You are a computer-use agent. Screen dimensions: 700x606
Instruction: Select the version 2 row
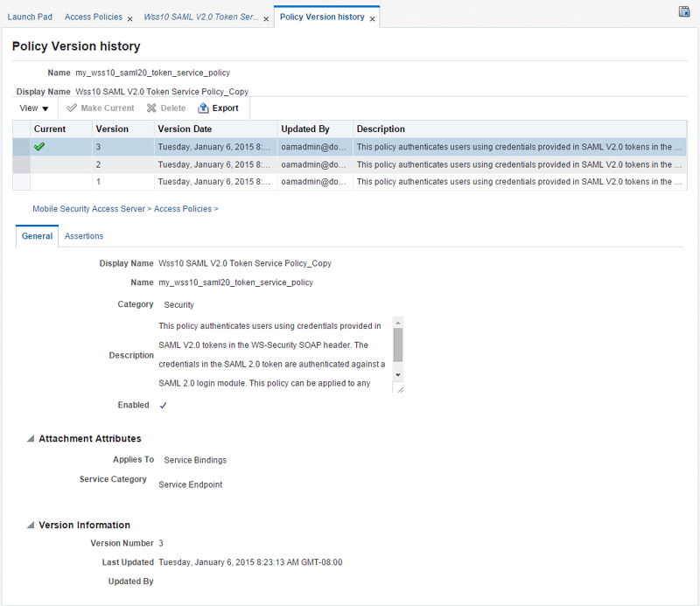coord(349,164)
